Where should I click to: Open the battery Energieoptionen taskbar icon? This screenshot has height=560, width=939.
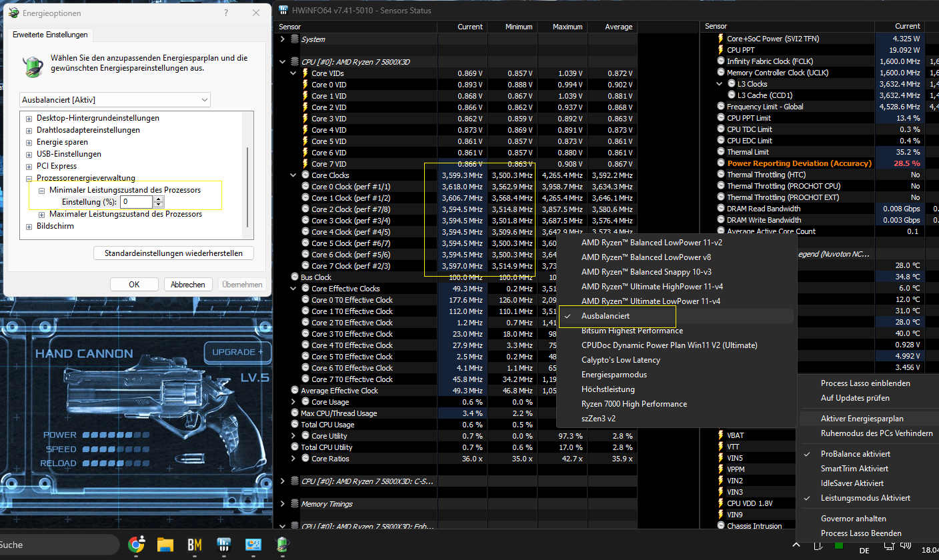pyautogui.click(x=281, y=545)
